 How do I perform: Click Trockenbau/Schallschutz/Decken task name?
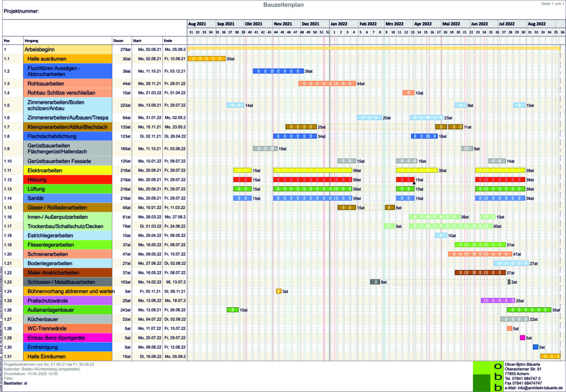point(65,226)
